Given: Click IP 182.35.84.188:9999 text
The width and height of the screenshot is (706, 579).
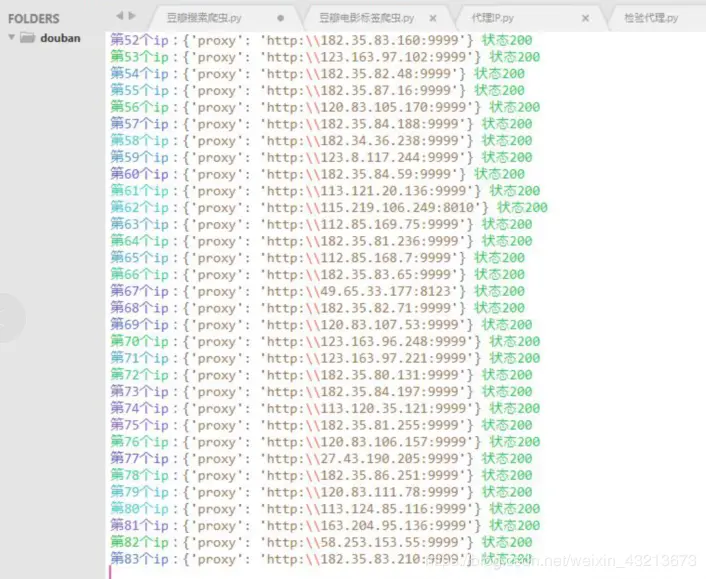Looking at the screenshot, I should pyautogui.click(x=389, y=124).
